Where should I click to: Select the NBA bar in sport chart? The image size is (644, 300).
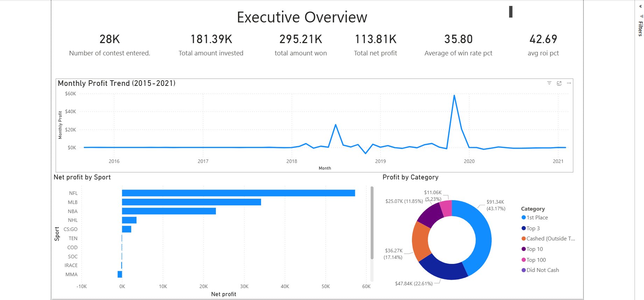point(169,211)
